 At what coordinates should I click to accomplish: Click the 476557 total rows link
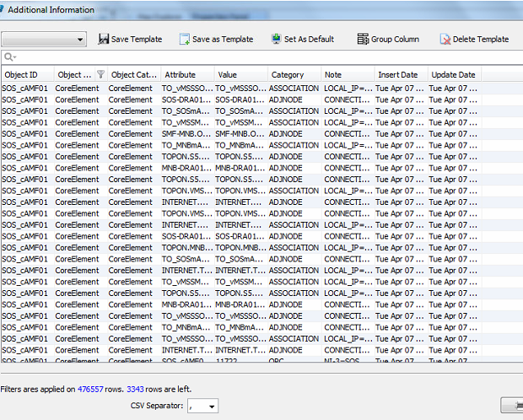pos(89,390)
